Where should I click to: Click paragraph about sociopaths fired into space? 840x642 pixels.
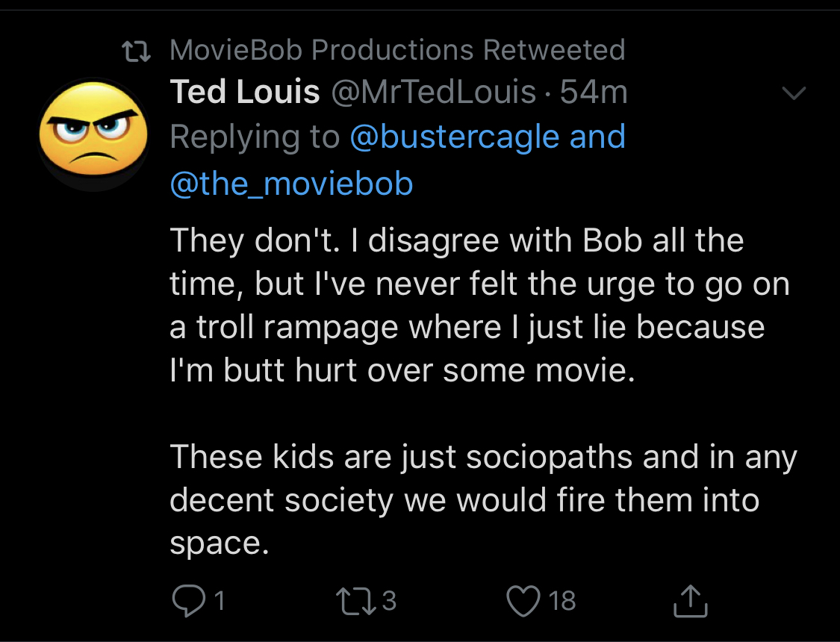tap(483, 500)
